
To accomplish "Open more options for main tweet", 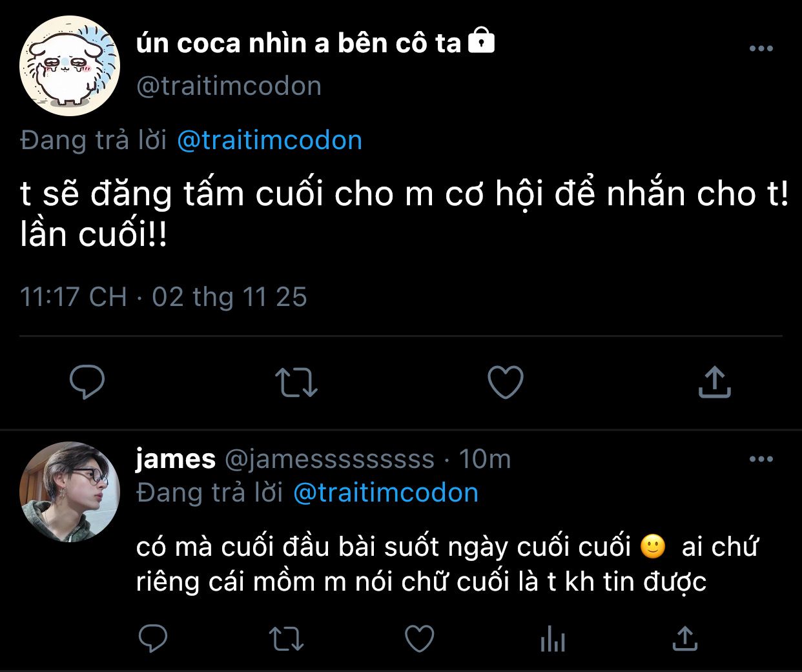I will tap(761, 48).
